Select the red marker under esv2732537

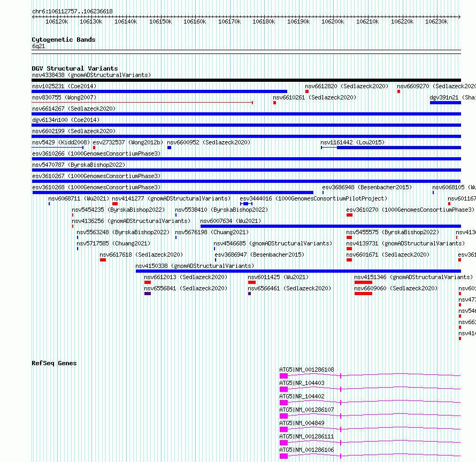pyautogui.click(x=94, y=148)
